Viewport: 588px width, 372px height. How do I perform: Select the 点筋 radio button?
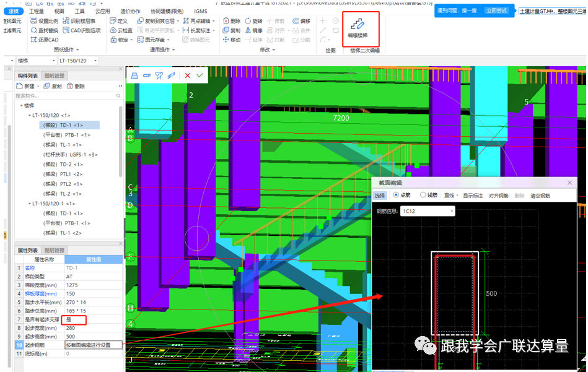(x=396, y=195)
